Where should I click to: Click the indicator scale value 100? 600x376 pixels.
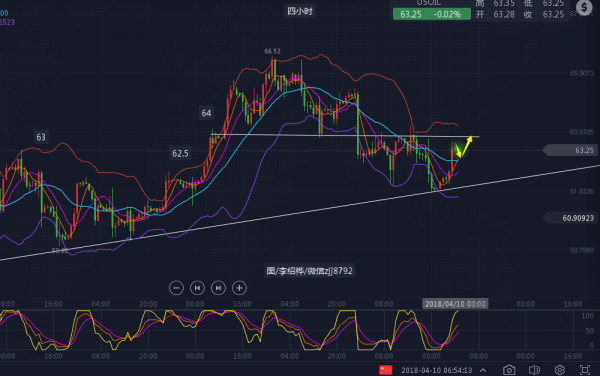point(587,316)
